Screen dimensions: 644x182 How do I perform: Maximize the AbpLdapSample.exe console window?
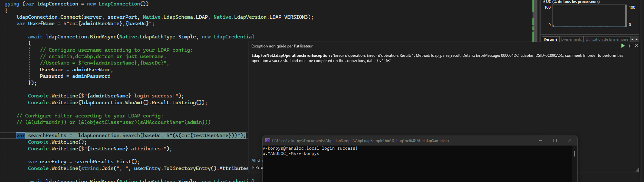pos(555,141)
